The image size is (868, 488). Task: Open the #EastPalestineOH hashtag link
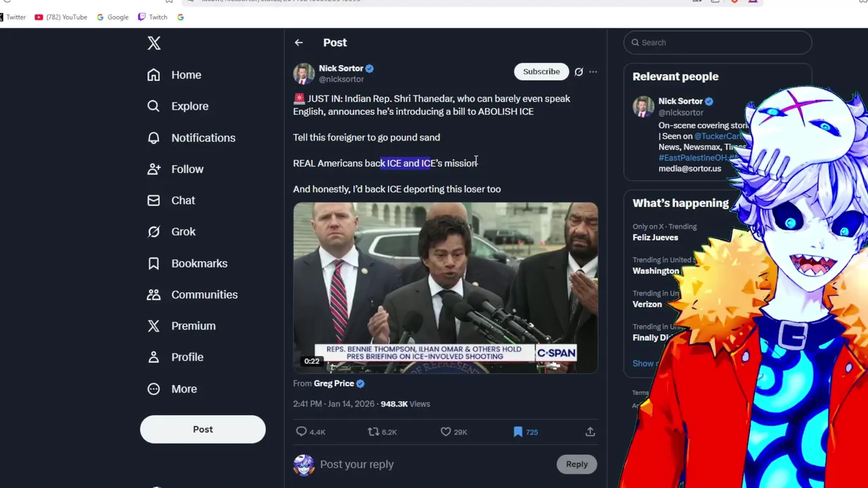point(692,158)
